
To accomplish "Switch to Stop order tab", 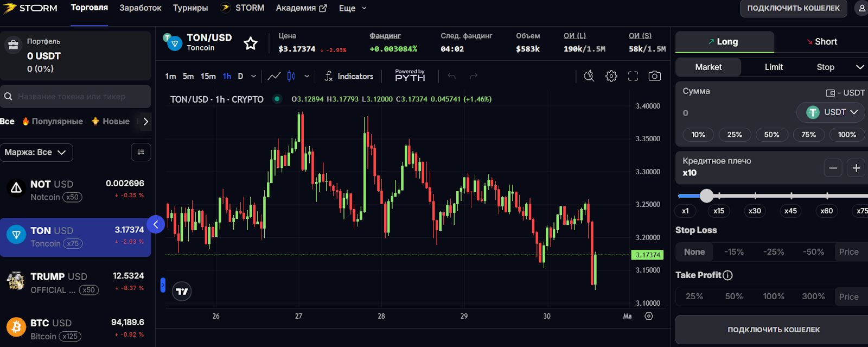I will 825,67.
